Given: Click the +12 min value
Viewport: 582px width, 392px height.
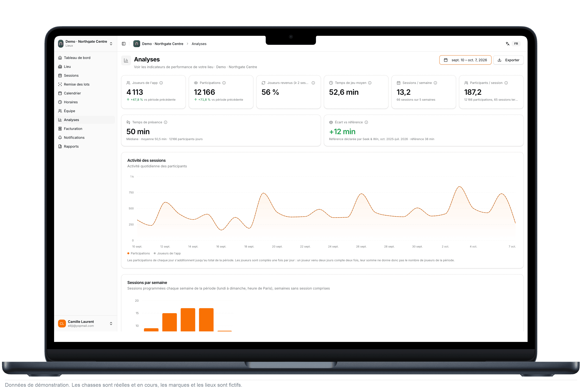Looking at the screenshot, I should click(342, 132).
